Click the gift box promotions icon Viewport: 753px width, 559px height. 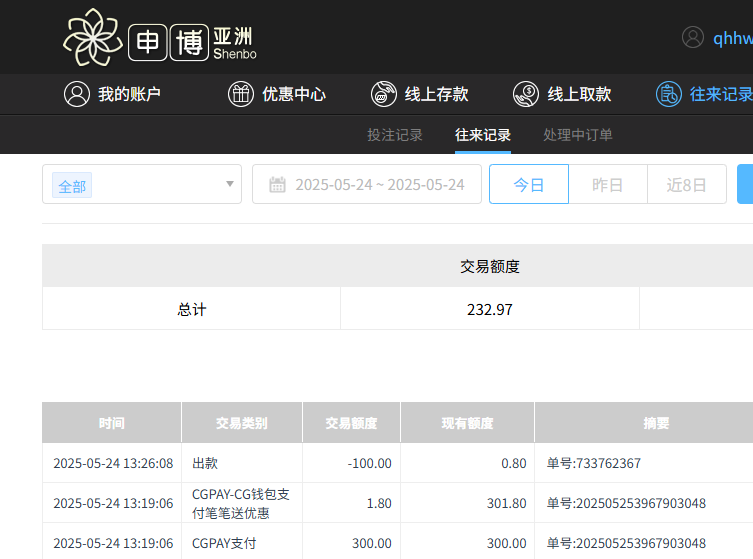(241, 94)
